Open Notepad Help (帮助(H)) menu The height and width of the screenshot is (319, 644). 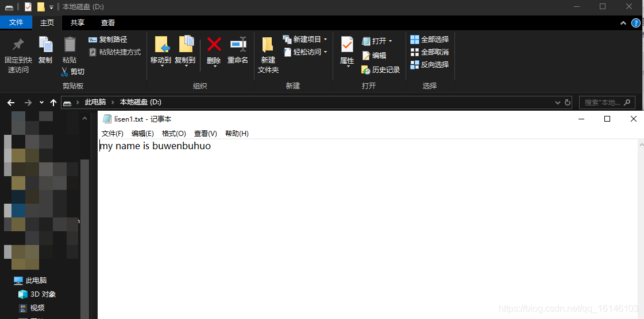point(237,134)
